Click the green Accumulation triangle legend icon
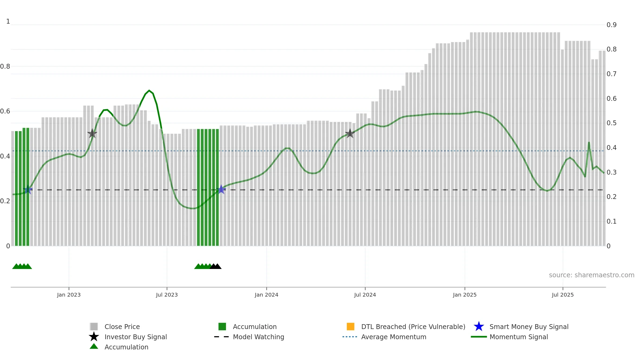The width and height of the screenshot is (644, 362). 94,346
